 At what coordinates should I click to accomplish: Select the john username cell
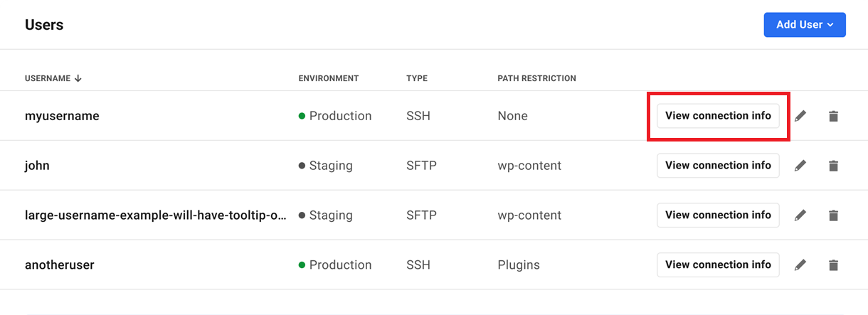37,166
